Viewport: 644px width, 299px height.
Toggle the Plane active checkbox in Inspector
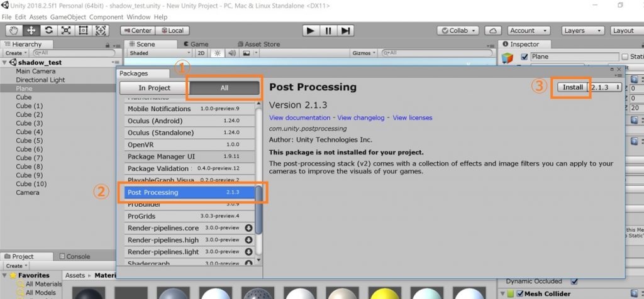click(524, 57)
